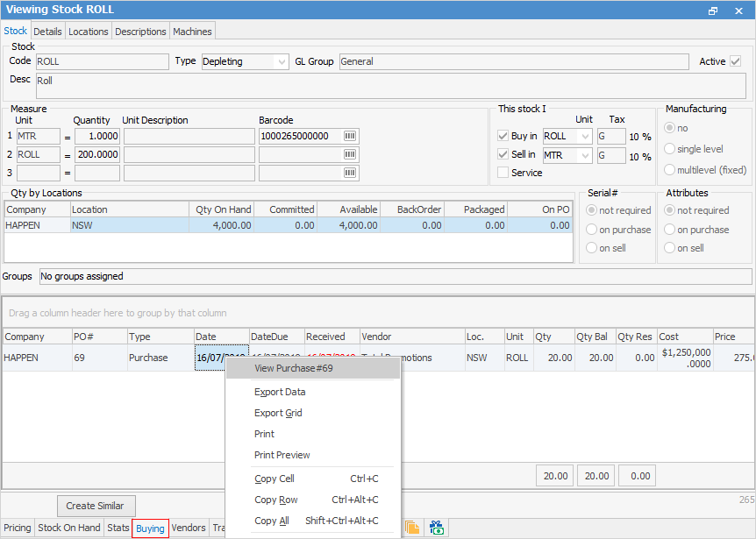Screen dimensions: 756x539
Task: Click the yellow documents icon at bottom
Action: coord(411,528)
